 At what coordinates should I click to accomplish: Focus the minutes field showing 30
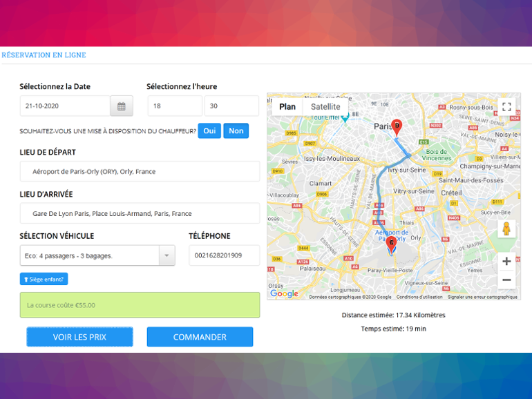231,106
